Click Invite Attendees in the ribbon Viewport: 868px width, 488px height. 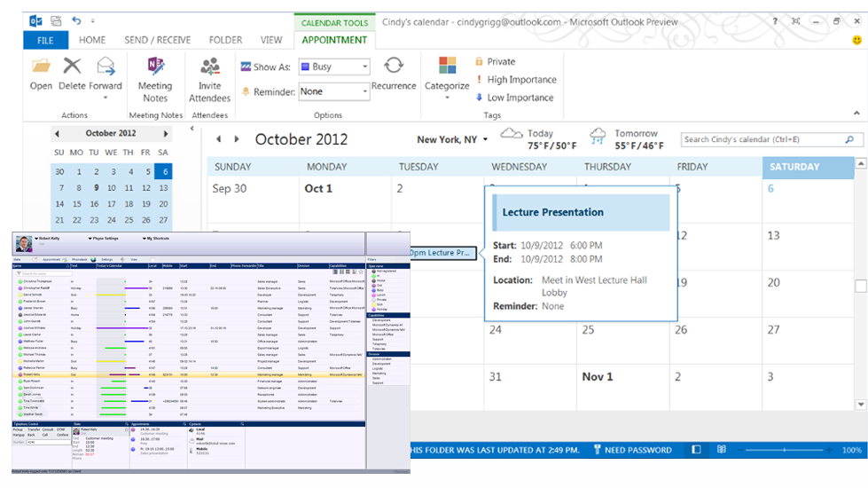coord(209,81)
